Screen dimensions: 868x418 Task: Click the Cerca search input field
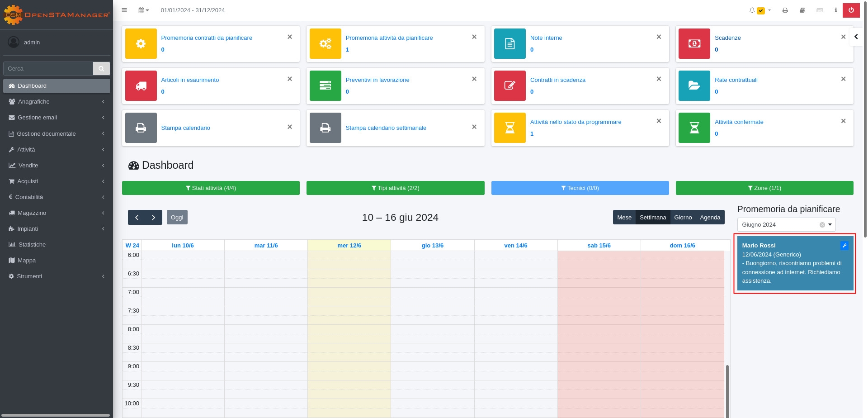(48, 68)
